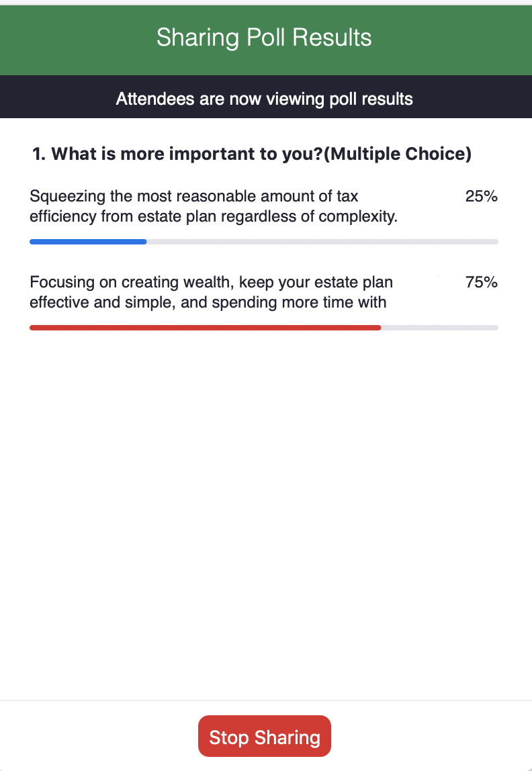Click the "Sharing Poll Results" header title
532x771 pixels.
click(x=264, y=38)
